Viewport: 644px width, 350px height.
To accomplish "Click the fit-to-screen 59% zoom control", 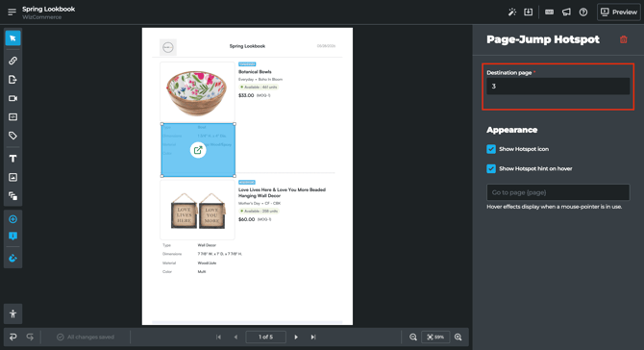I will coord(435,337).
